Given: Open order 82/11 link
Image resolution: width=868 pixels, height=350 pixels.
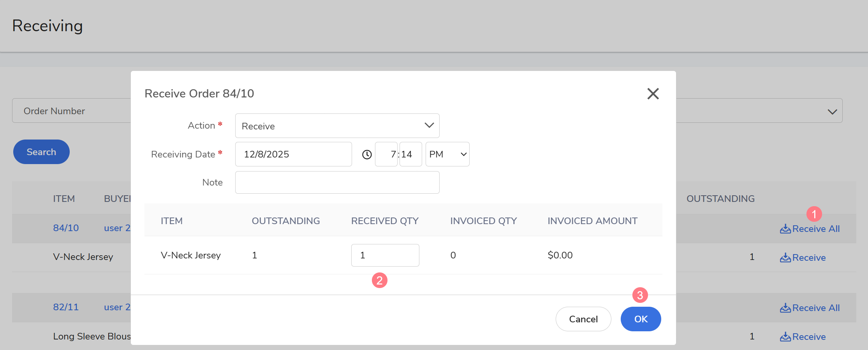Looking at the screenshot, I should (x=66, y=307).
